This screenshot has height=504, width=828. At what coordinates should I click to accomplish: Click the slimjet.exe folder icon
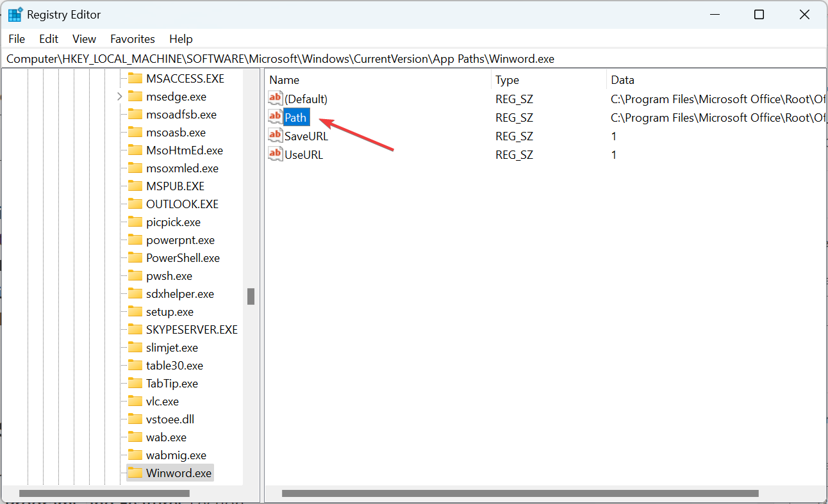135,348
